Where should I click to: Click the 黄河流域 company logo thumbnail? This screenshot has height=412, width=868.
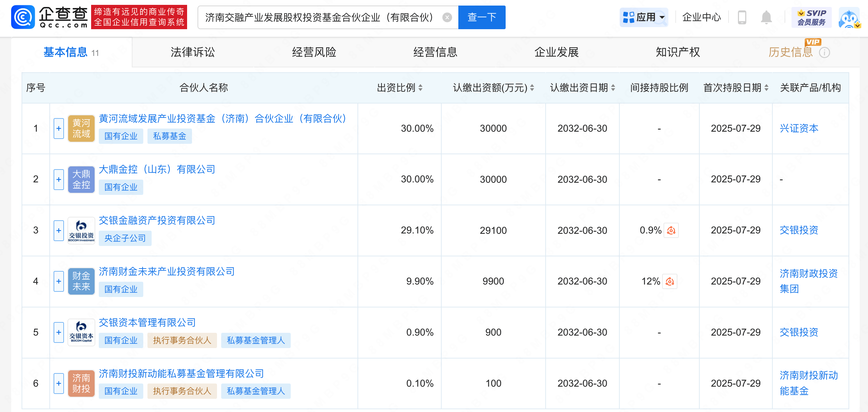click(81, 129)
